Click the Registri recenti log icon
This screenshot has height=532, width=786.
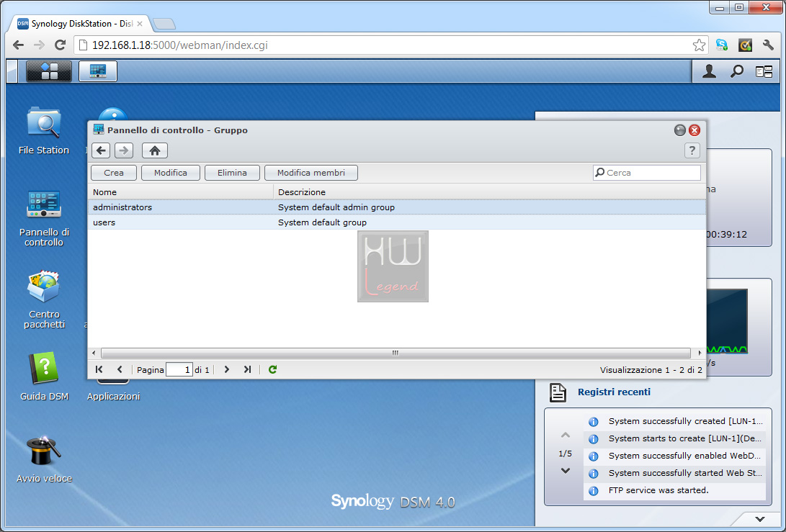[558, 392]
